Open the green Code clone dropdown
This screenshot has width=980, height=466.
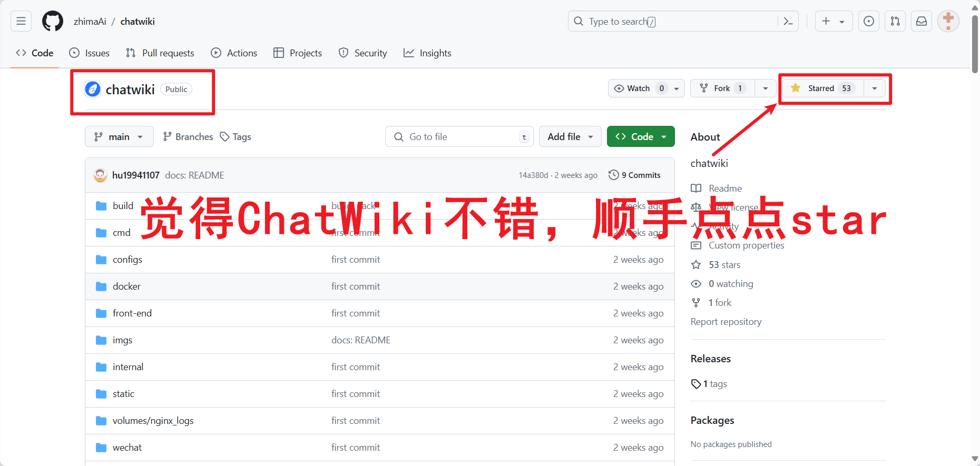(x=641, y=136)
